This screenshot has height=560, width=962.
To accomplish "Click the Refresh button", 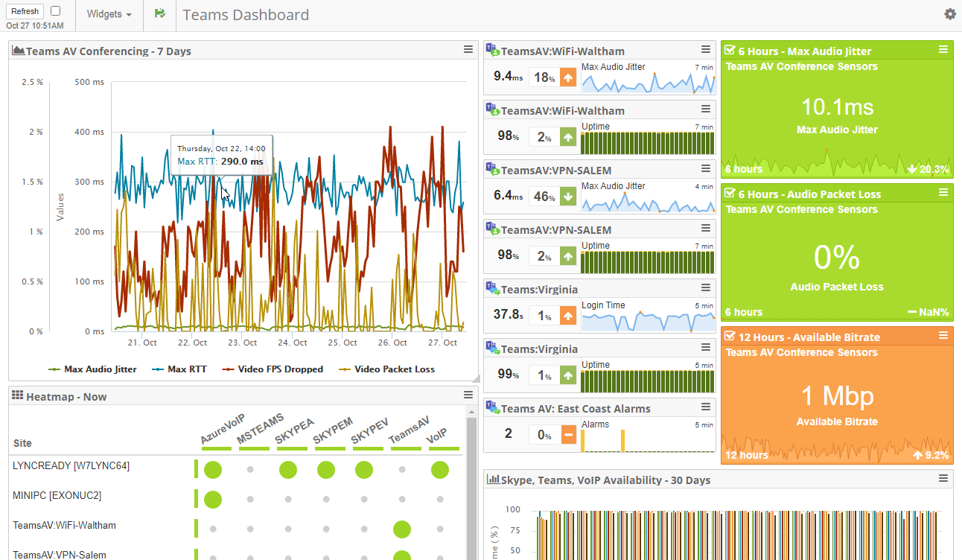I will [x=25, y=11].
